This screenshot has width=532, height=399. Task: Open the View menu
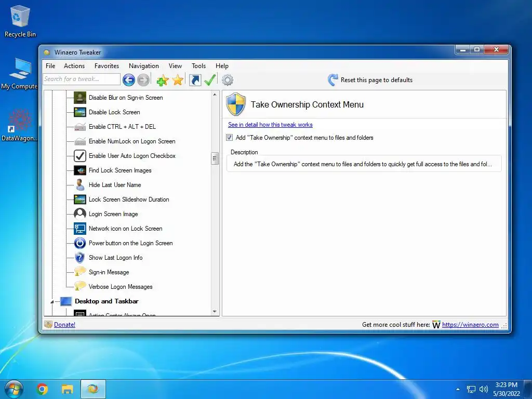175,66
